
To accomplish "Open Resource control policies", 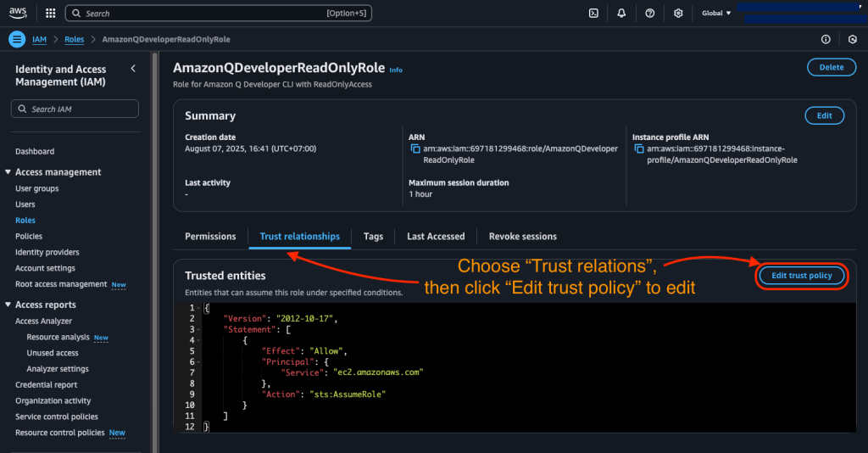I will [60, 433].
